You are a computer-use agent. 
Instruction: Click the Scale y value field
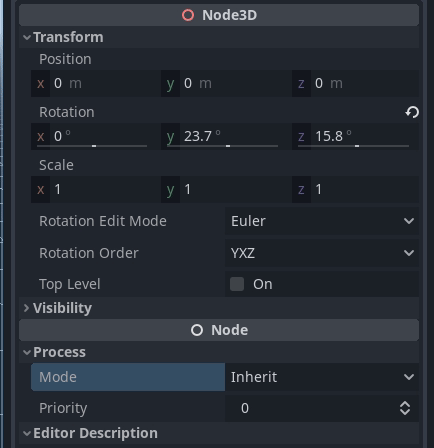pos(227,189)
